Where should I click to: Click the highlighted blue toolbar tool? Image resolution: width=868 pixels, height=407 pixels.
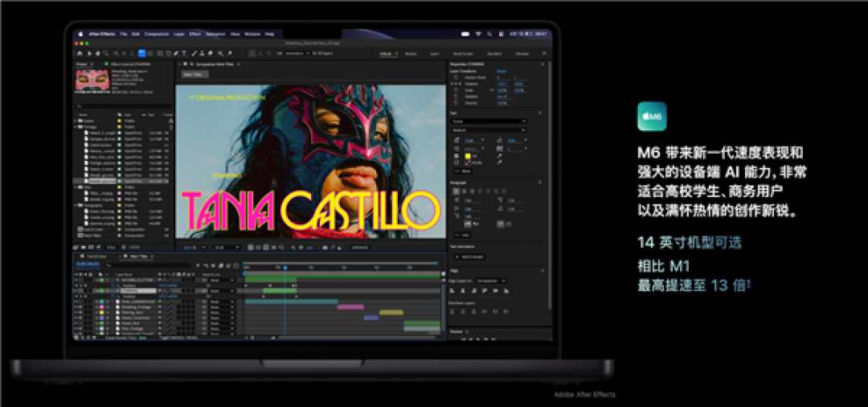[141, 53]
